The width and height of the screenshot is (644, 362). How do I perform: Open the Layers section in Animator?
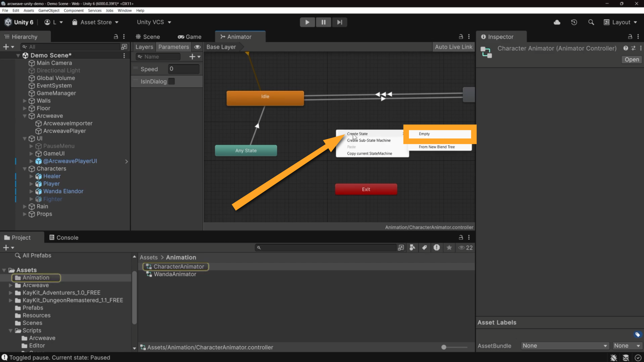click(x=144, y=47)
